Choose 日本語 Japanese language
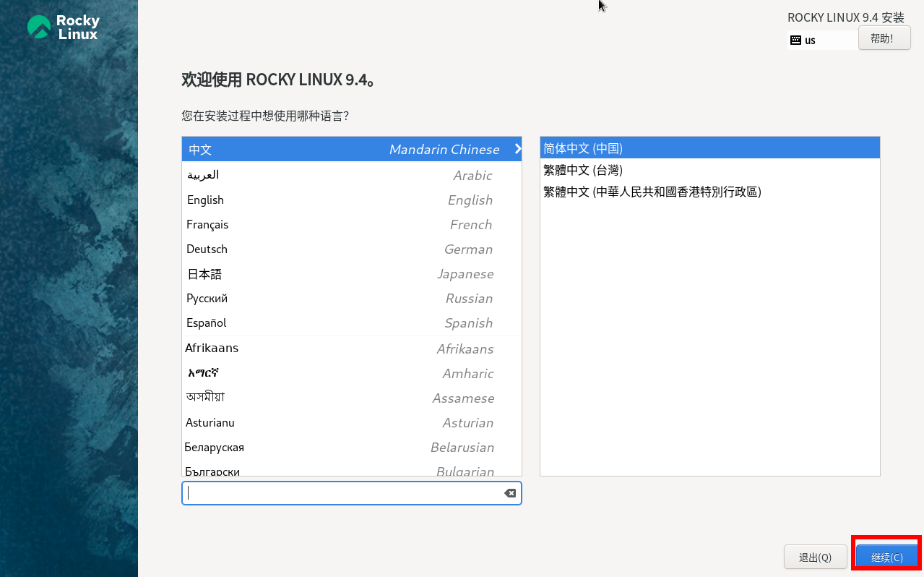Image resolution: width=924 pixels, height=577 pixels. 352,273
